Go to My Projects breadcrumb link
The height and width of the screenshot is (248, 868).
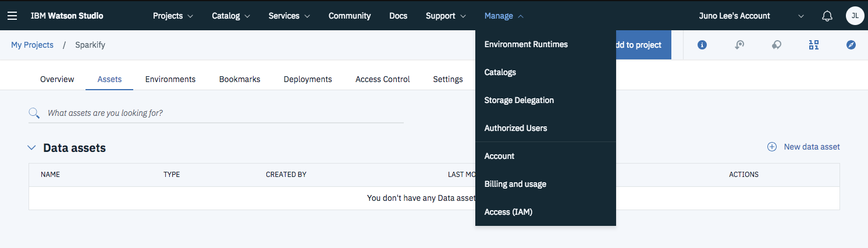pos(32,45)
